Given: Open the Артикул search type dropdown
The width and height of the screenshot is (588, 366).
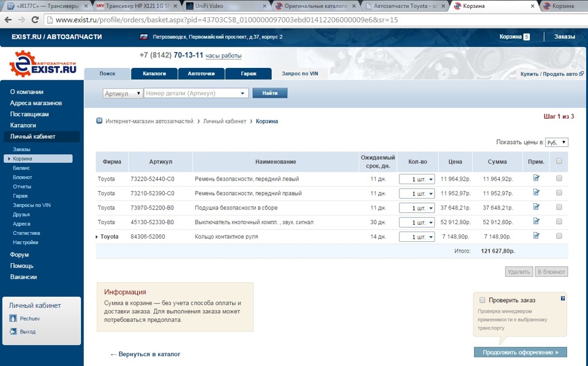Looking at the screenshot, I should coord(123,93).
